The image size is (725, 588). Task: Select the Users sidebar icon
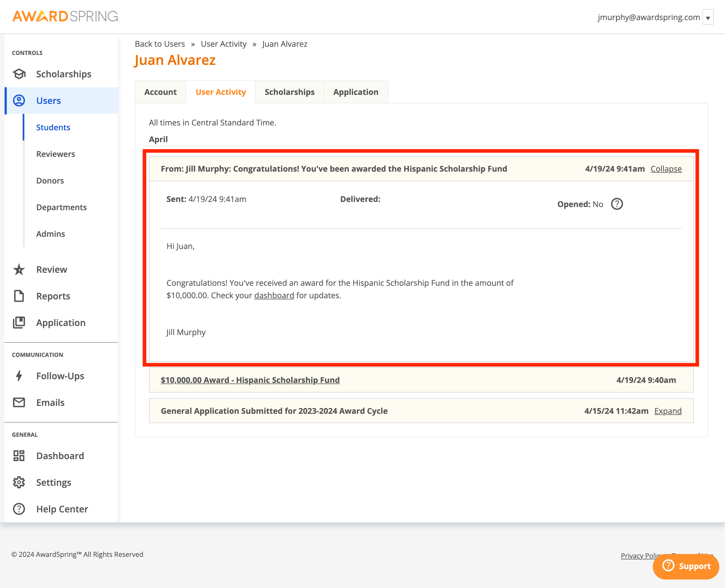click(19, 100)
